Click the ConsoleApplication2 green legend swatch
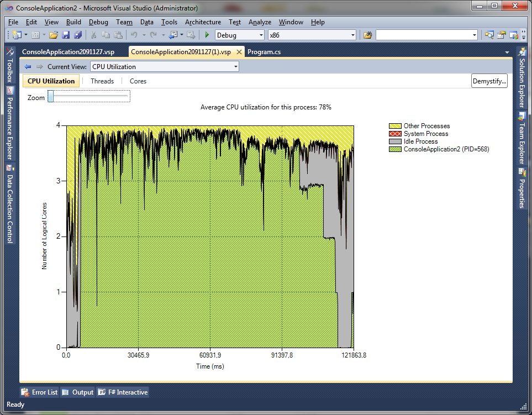The height and width of the screenshot is (415, 532). 395,149
